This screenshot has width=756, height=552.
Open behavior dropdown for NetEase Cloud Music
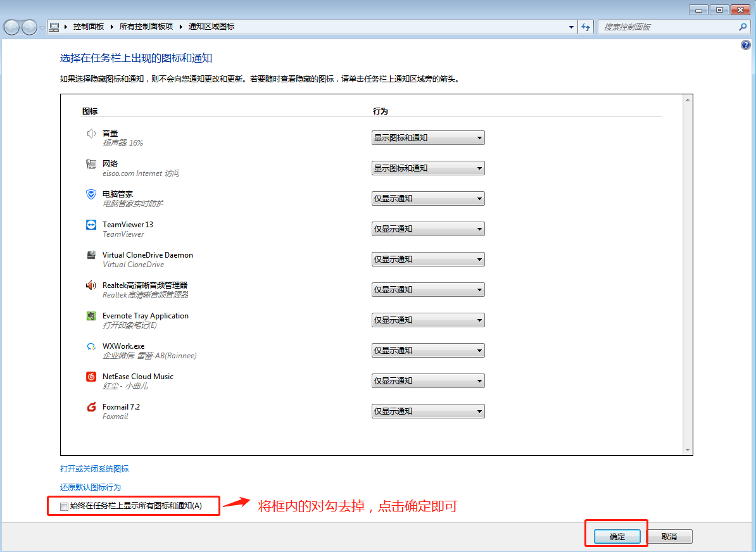click(x=428, y=381)
